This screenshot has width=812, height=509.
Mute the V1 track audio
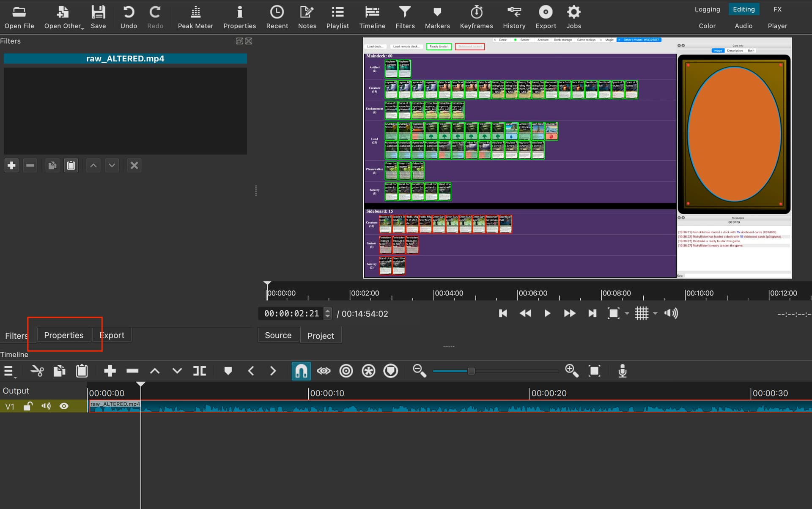(x=46, y=406)
